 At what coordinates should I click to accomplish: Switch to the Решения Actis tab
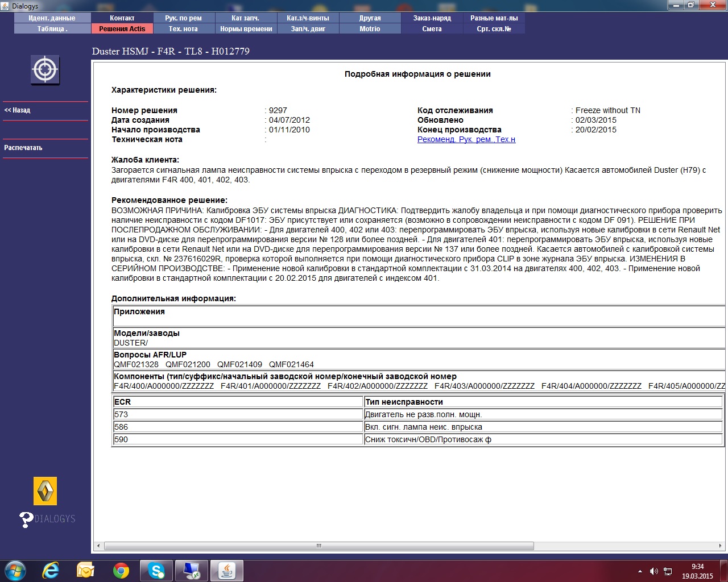point(122,29)
